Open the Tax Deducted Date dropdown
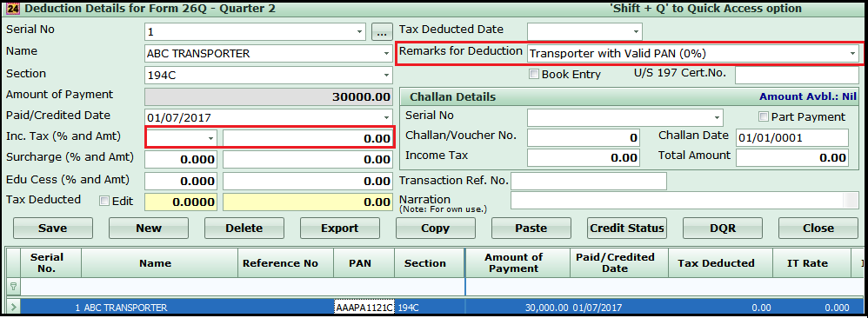The height and width of the screenshot is (318, 868). pyautogui.click(x=636, y=31)
